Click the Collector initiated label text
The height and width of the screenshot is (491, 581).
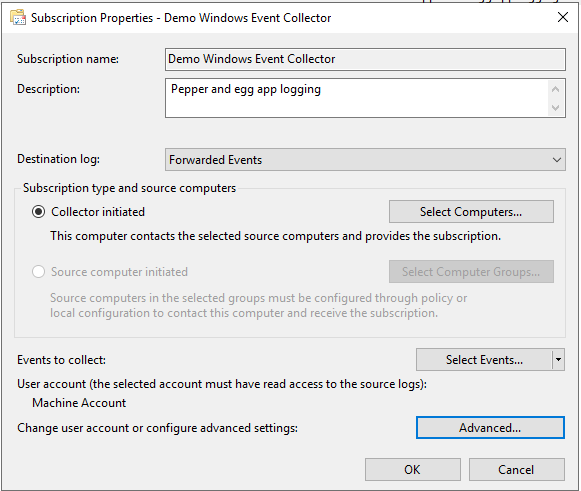[98, 212]
